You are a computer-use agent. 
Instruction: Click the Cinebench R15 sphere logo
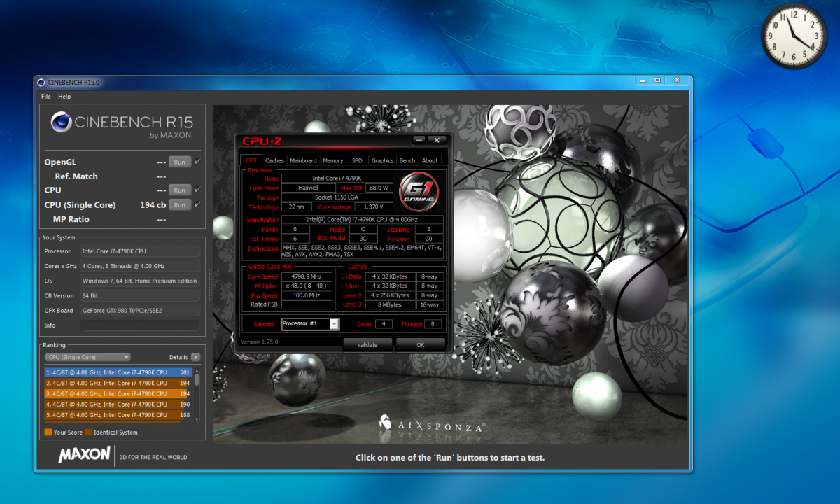tap(62, 122)
